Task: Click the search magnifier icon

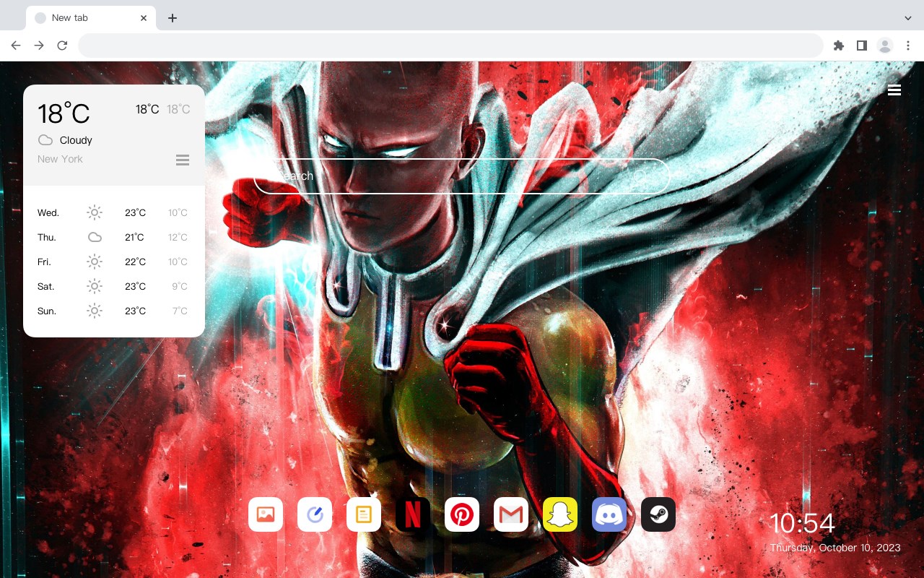Action: click(x=640, y=176)
